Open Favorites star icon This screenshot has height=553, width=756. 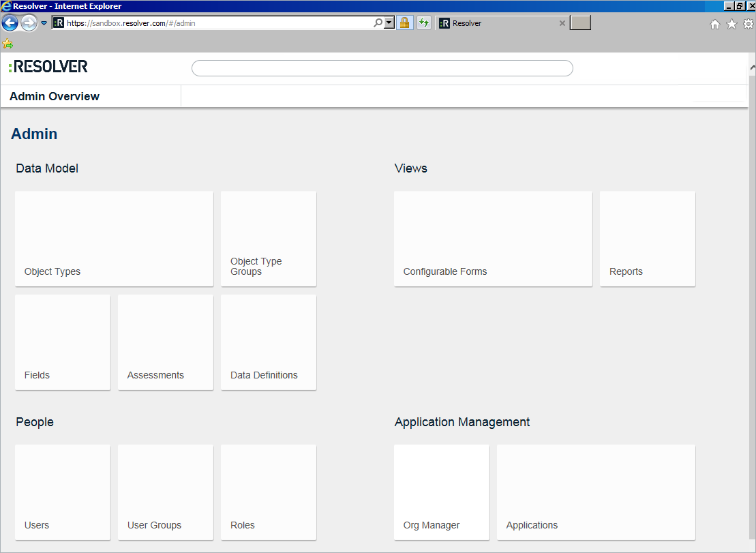click(731, 24)
